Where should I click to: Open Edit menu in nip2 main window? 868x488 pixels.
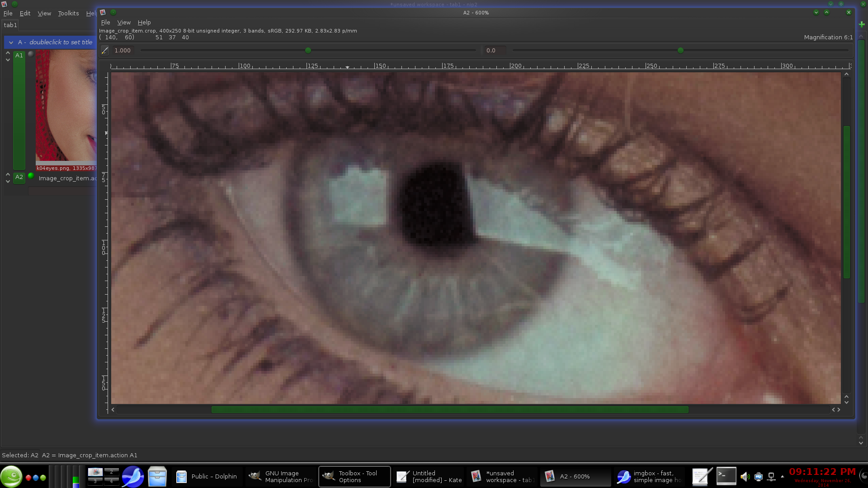[x=25, y=14]
